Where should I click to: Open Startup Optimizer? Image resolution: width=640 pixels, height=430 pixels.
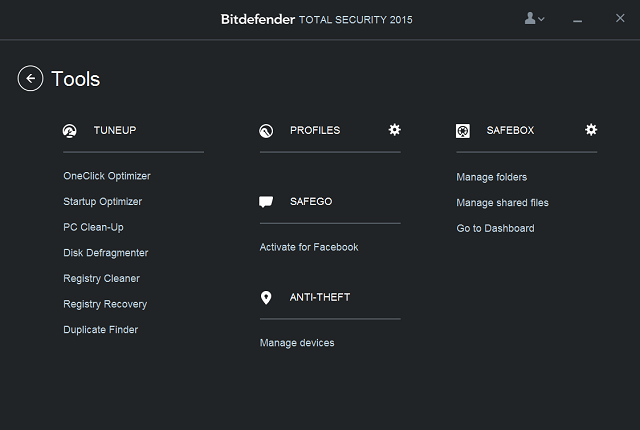(102, 202)
